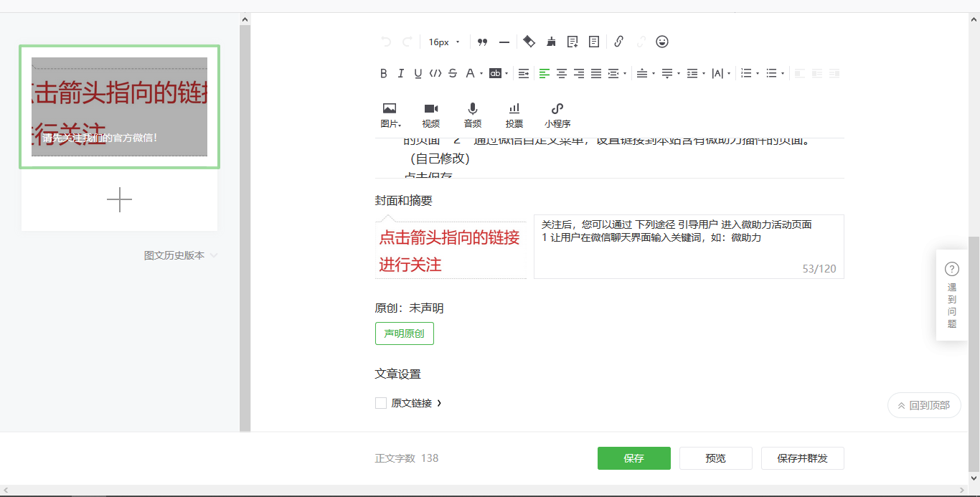Add a new article with plus button
This screenshot has height=497, width=980.
coord(119,200)
